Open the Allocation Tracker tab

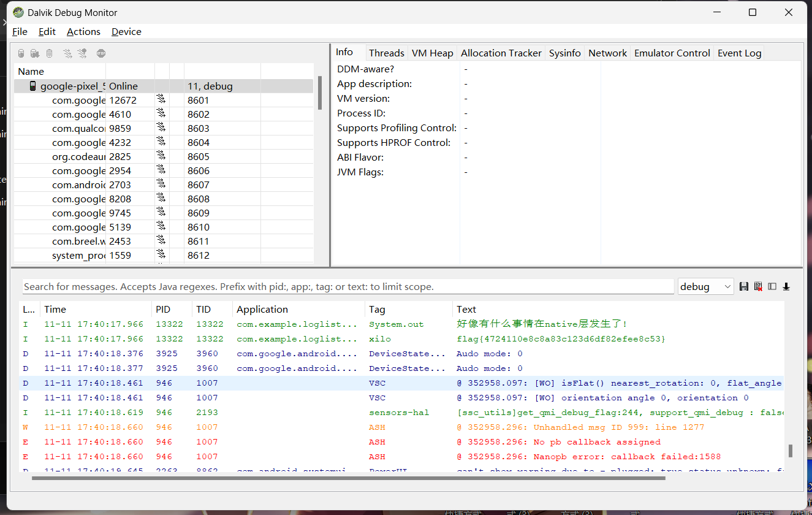point(501,53)
